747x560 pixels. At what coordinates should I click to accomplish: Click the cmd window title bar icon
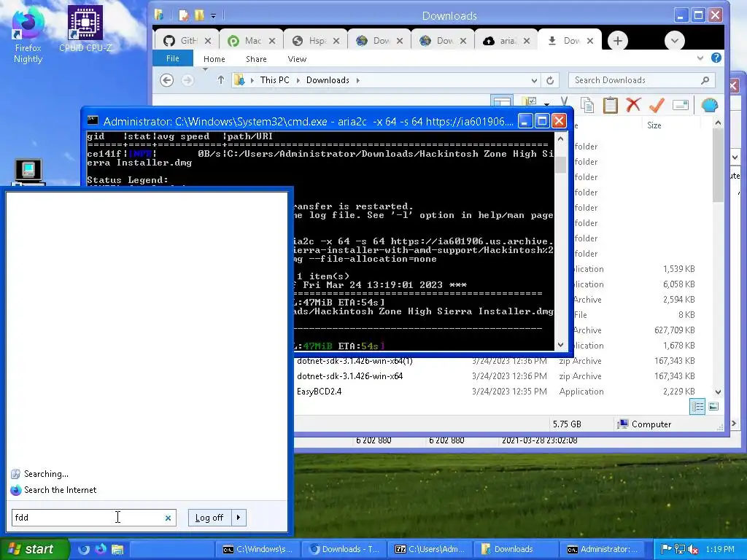pyautogui.click(x=93, y=121)
